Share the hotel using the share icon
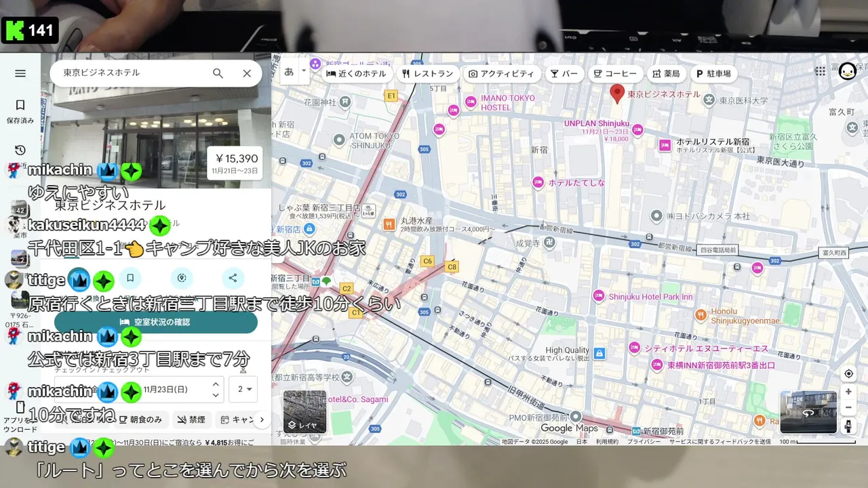868x488 pixels. pyautogui.click(x=233, y=277)
